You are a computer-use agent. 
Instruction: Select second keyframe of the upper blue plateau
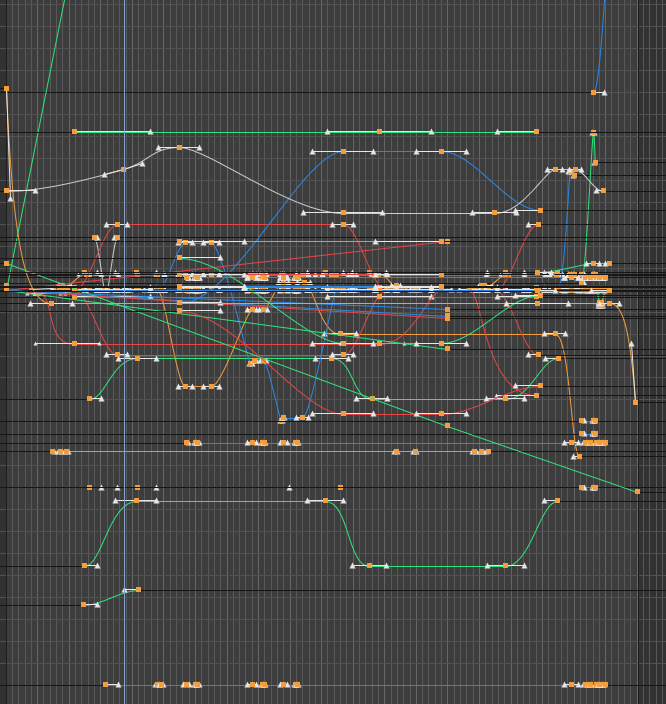click(x=441, y=152)
